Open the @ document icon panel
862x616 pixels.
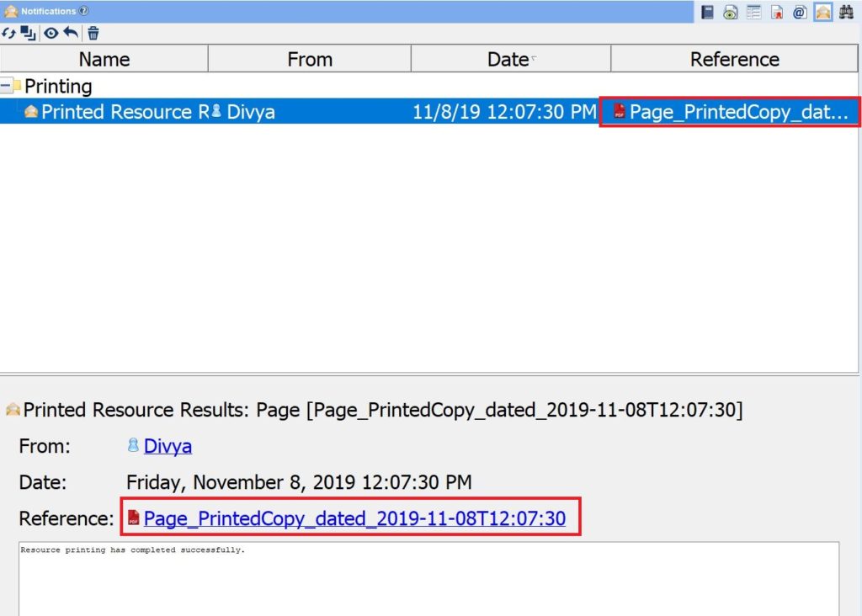[x=800, y=12]
